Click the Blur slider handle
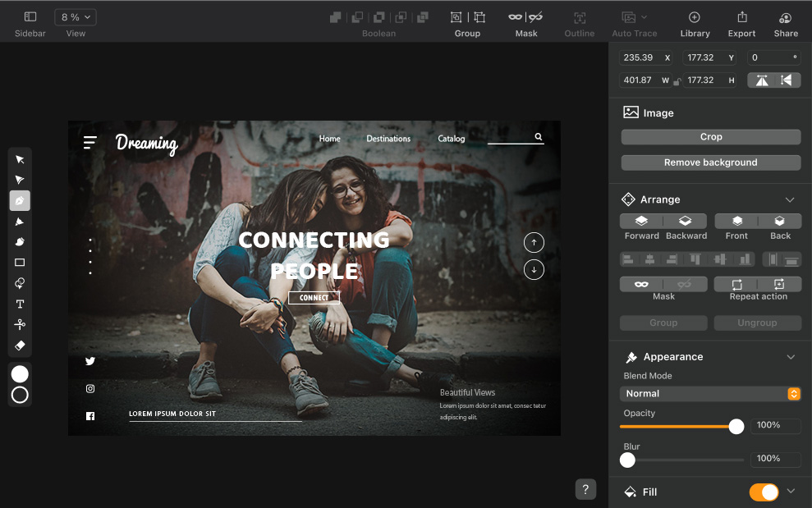 pyautogui.click(x=627, y=460)
